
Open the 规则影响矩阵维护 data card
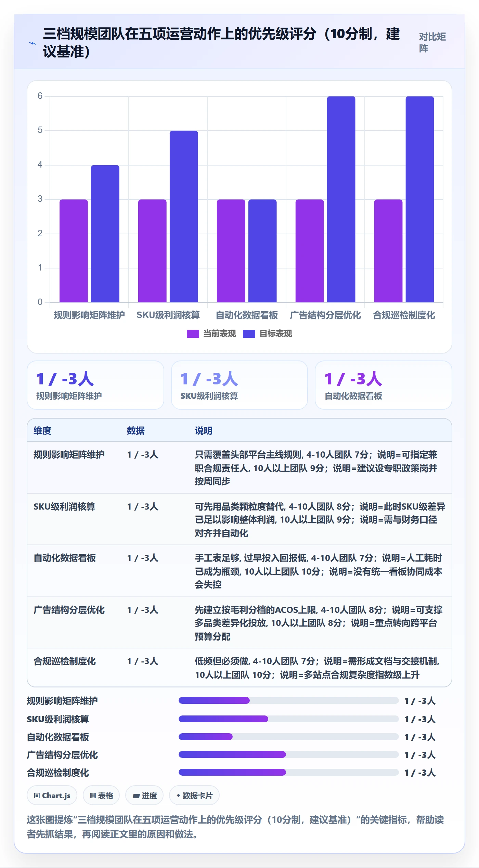point(95,385)
